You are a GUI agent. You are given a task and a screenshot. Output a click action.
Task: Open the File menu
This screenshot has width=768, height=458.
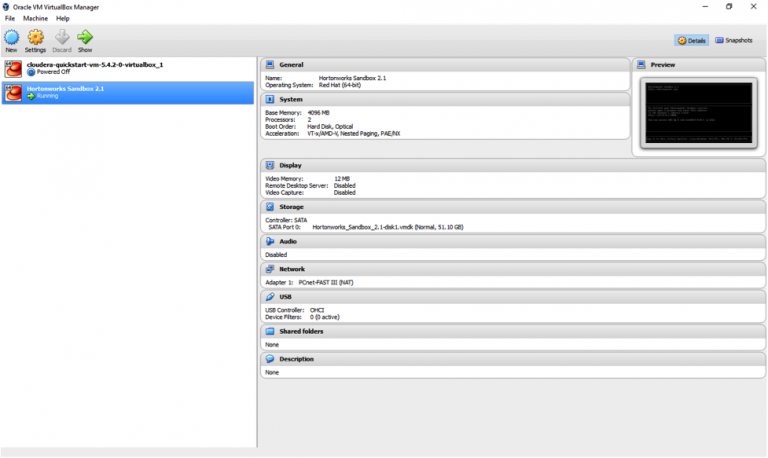10,19
